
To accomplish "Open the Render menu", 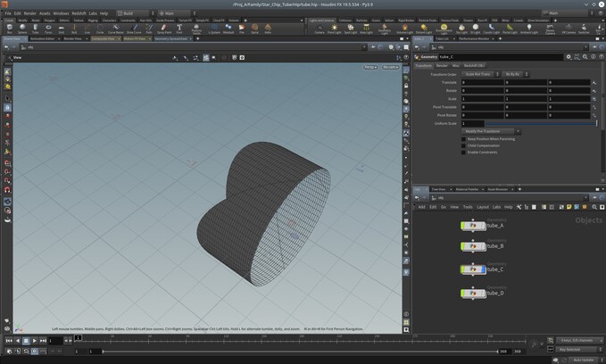I will [29, 13].
